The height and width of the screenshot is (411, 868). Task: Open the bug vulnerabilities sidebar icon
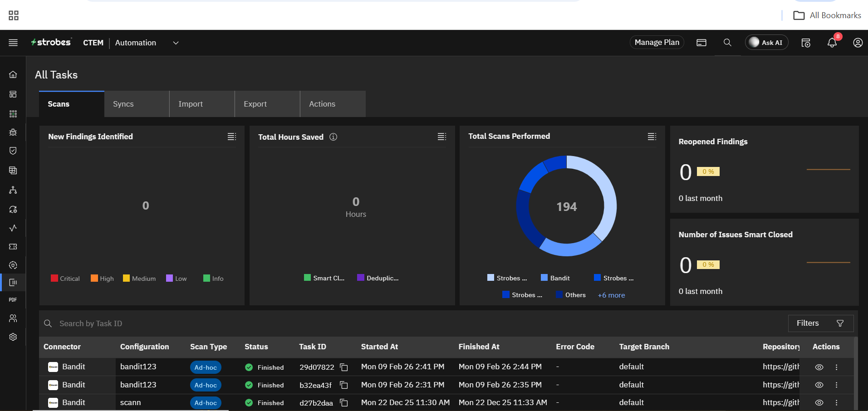13,132
